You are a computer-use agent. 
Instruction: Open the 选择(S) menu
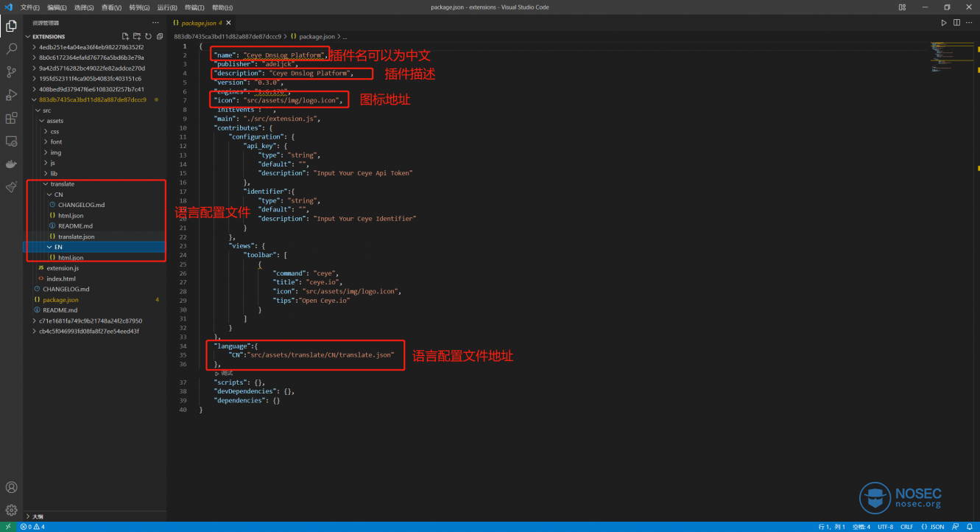[84, 7]
